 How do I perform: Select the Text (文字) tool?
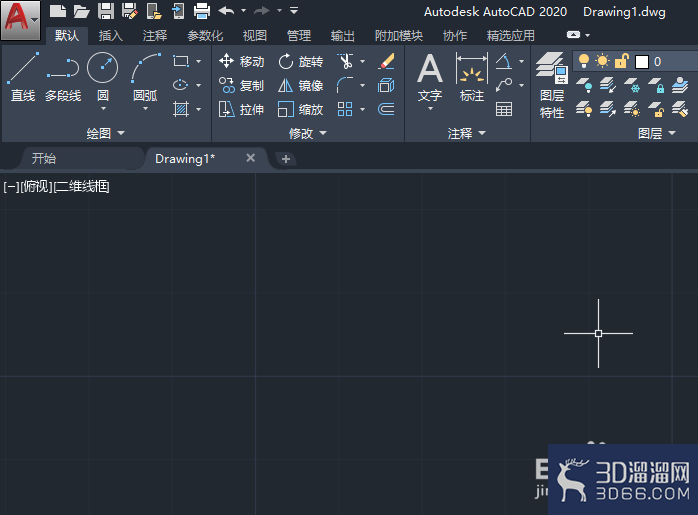click(x=430, y=77)
